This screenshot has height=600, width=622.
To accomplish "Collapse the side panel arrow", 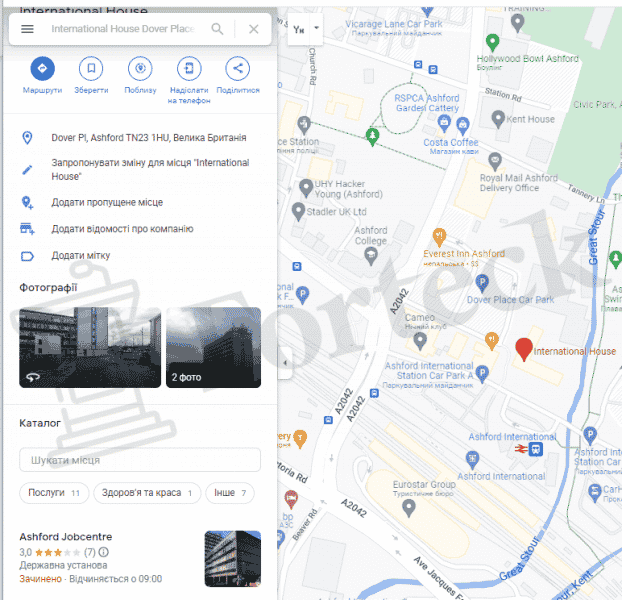I will click(x=285, y=362).
